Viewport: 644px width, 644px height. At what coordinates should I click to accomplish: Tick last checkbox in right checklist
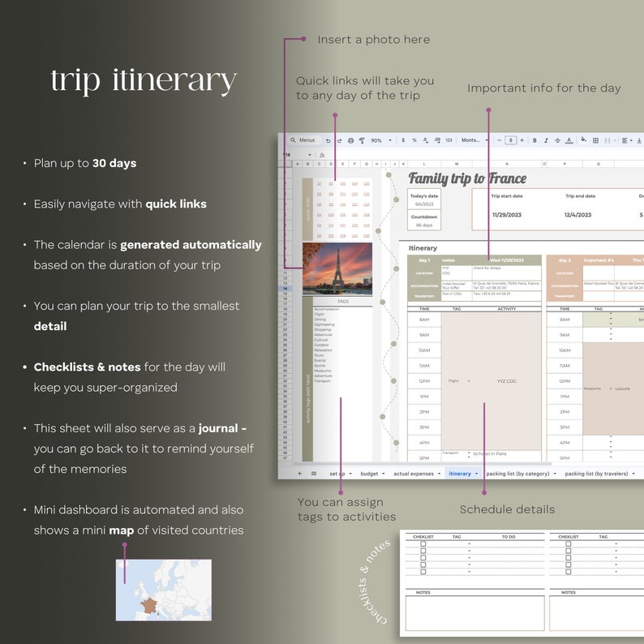point(569,572)
